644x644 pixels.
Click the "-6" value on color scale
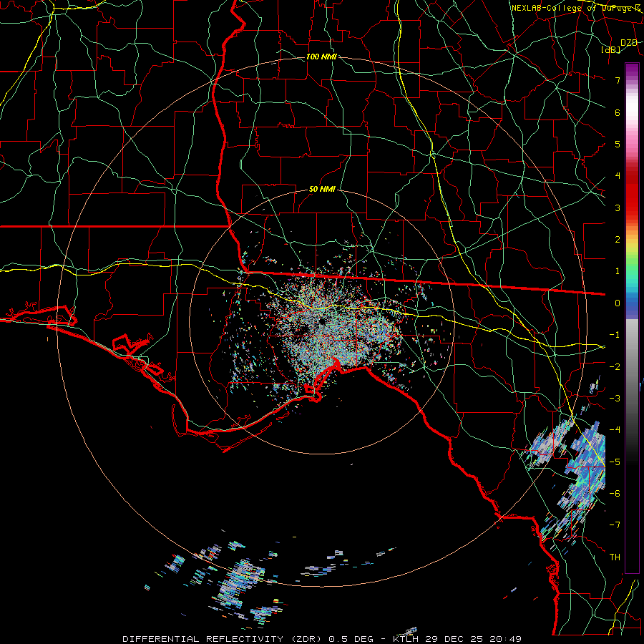(x=615, y=494)
